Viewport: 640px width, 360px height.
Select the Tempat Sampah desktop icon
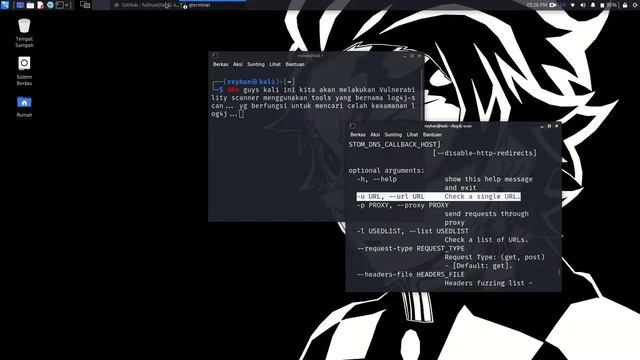[x=24, y=33]
